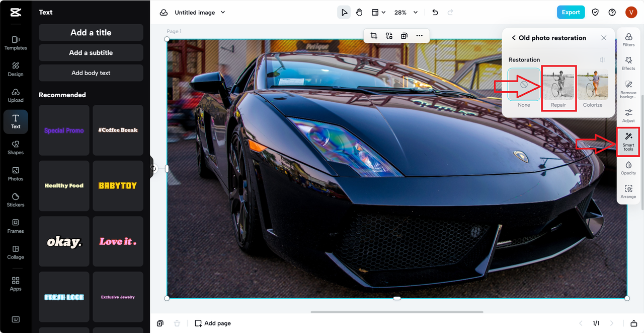Image resolution: width=644 pixels, height=333 pixels.
Task: Click the compare icon beside Restoration
Action: (x=602, y=59)
